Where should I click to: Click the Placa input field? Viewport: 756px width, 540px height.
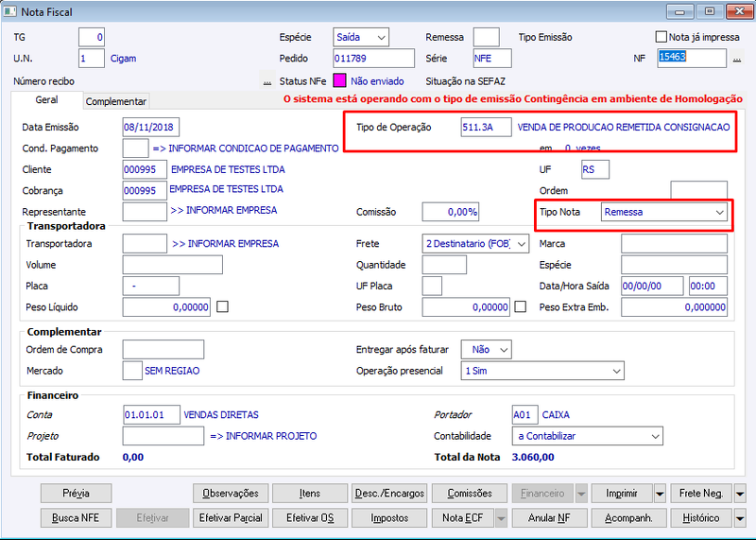[x=151, y=286]
